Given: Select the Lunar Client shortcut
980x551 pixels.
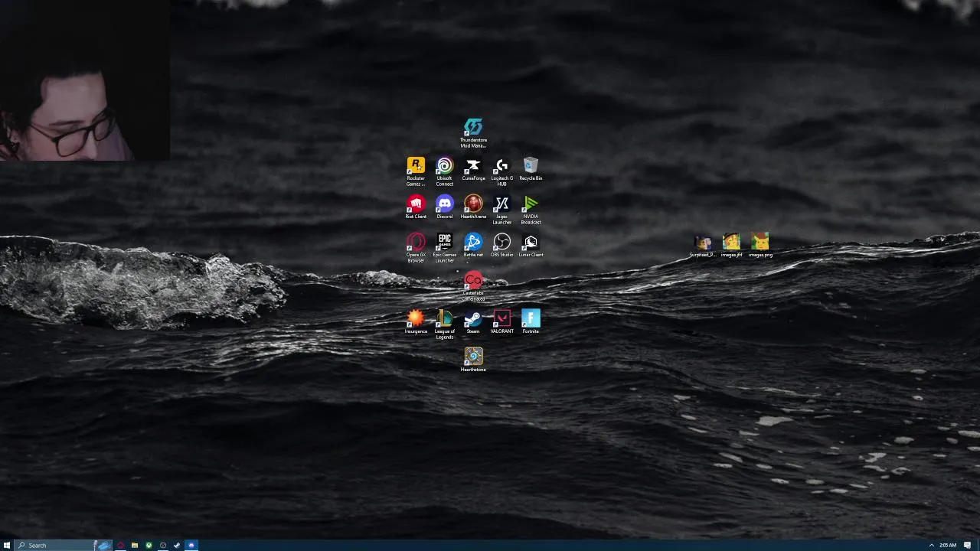Looking at the screenshot, I should pyautogui.click(x=531, y=246).
